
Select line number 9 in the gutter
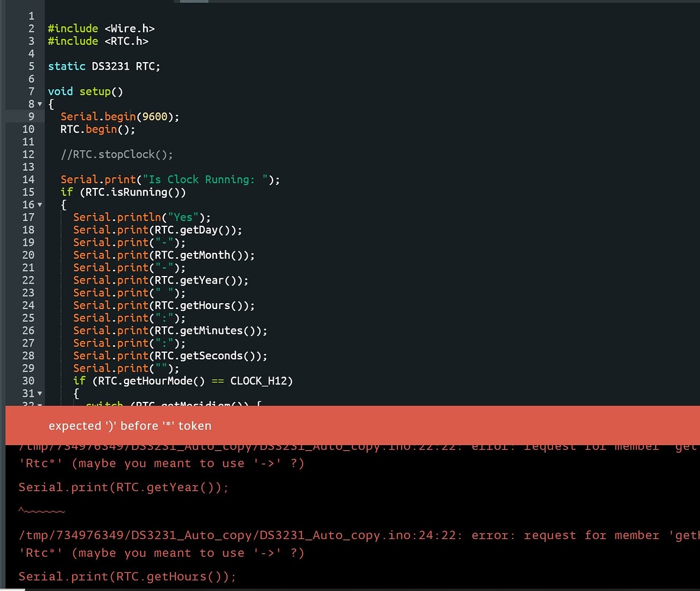click(x=31, y=116)
